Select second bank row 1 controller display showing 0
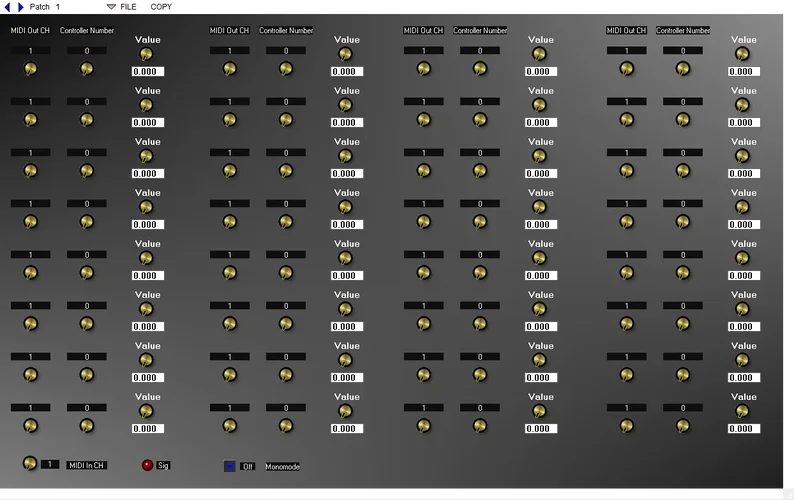 pos(286,51)
